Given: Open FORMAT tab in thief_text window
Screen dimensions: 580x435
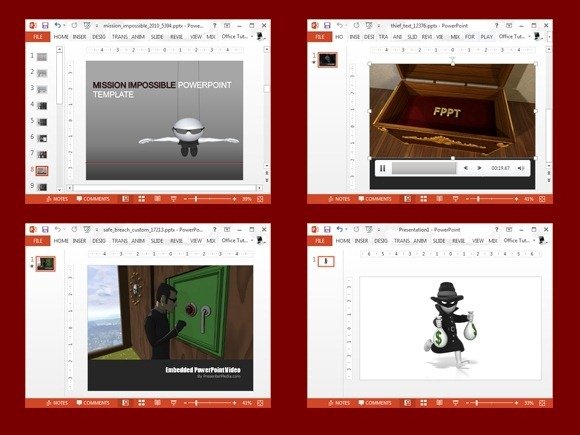Looking at the screenshot, I should tap(470, 37).
